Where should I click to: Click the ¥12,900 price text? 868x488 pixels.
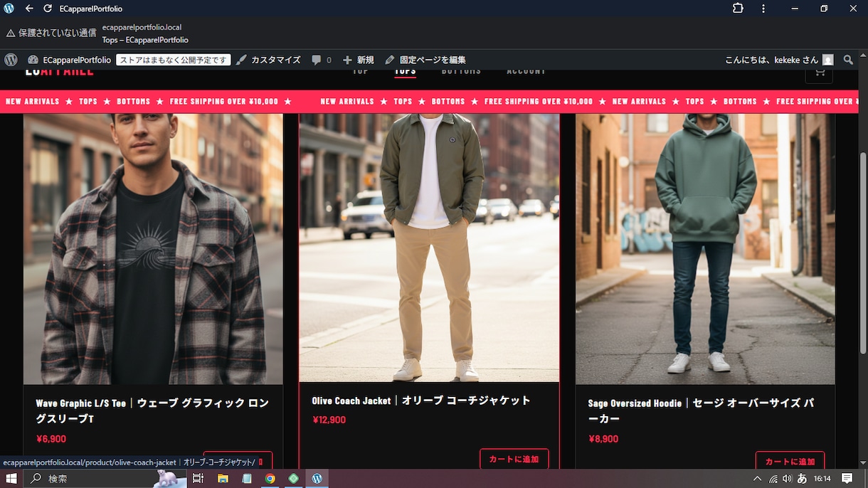click(x=329, y=420)
